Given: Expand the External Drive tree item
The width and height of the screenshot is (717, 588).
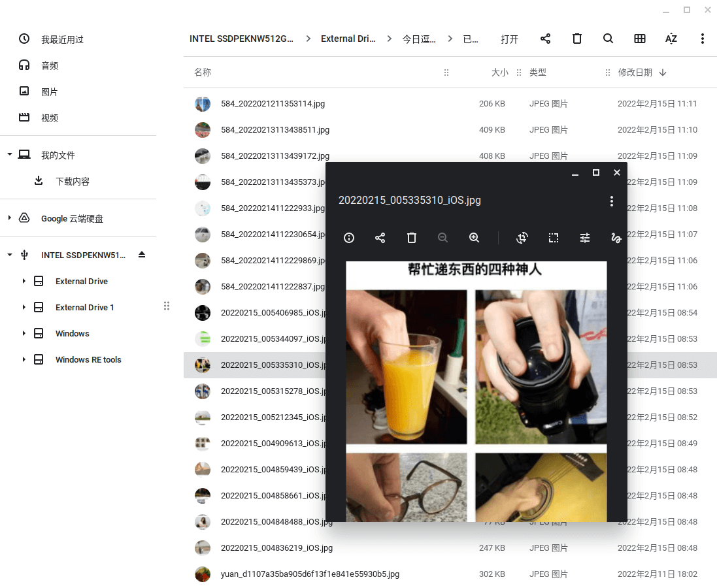Looking at the screenshot, I should (24, 281).
